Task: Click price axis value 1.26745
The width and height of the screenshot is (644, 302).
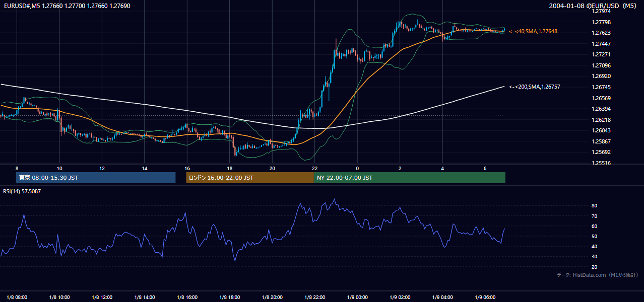Action: (x=601, y=87)
